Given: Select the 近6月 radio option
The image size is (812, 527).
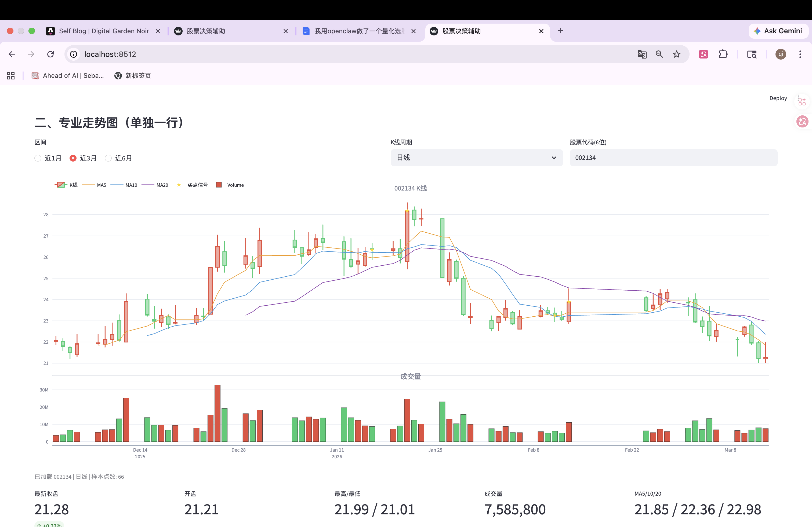Looking at the screenshot, I should 108,158.
